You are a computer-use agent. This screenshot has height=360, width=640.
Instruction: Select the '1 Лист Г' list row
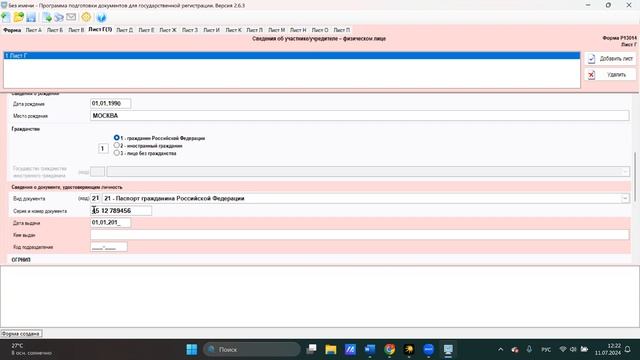point(292,56)
